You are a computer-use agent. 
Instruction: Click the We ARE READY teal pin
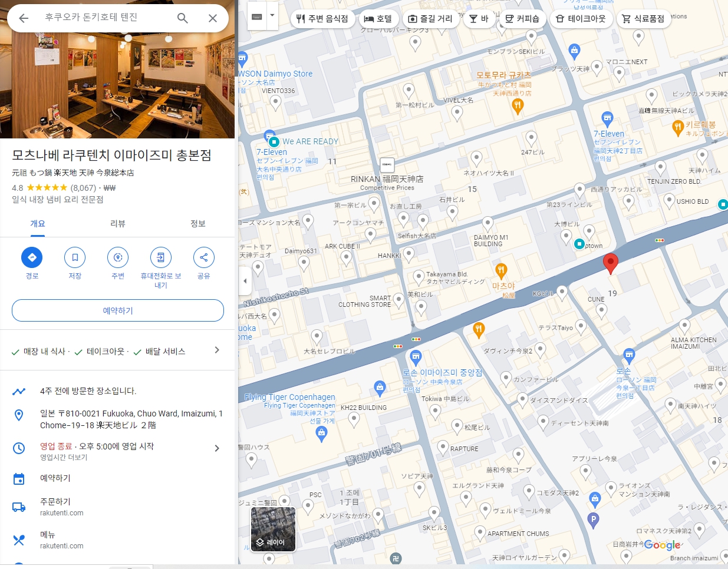(274, 142)
